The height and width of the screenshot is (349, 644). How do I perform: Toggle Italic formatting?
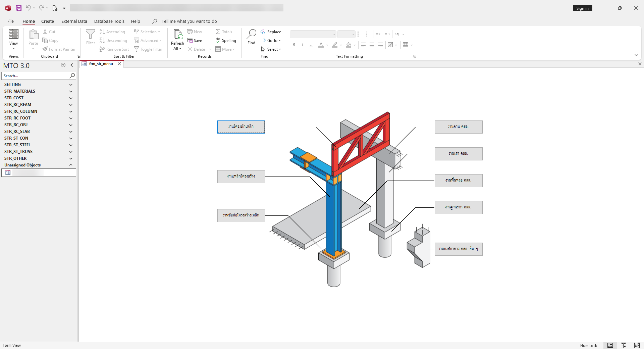[303, 45]
